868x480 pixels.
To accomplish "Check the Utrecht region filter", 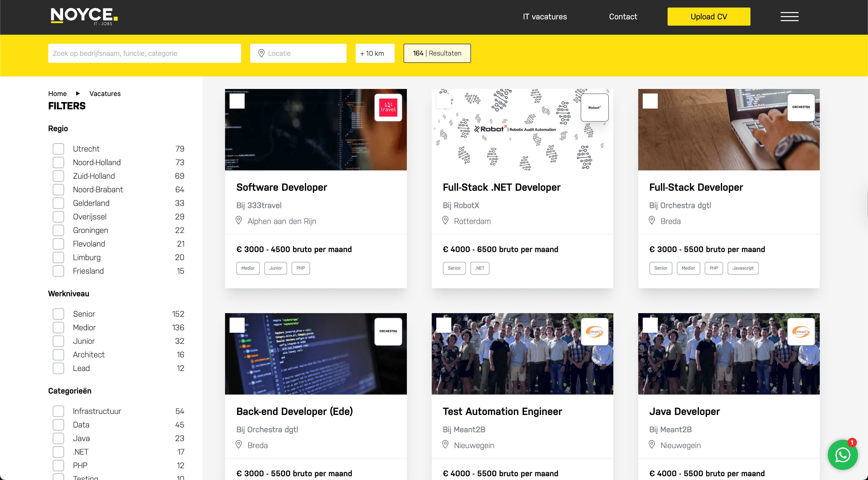I will [58, 149].
